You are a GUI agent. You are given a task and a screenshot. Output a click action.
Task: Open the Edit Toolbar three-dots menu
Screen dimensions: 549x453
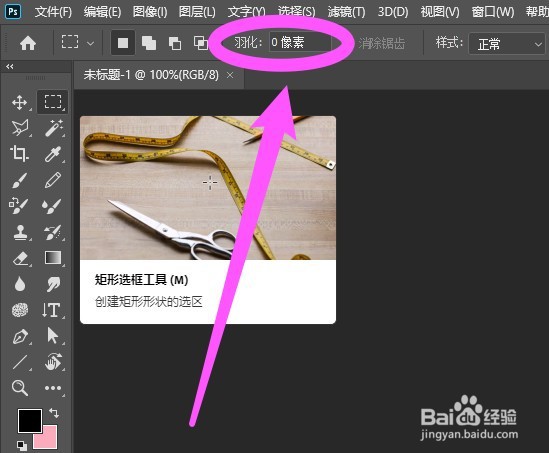(x=53, y=388)
